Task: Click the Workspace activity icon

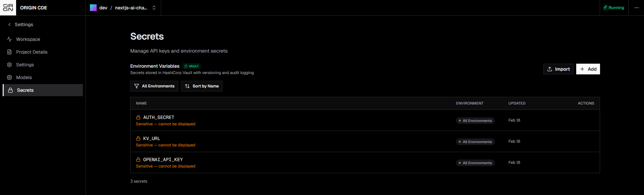Action: [x=9, y=39]
